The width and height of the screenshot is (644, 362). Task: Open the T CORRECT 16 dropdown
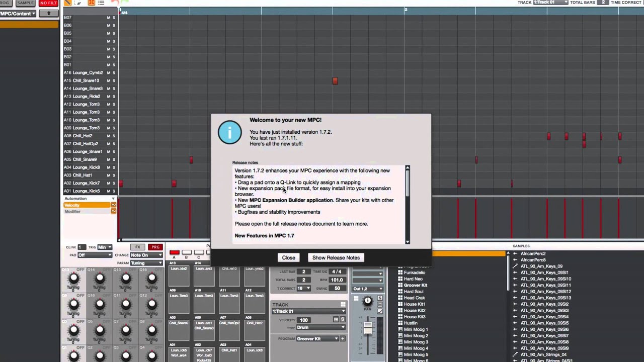click(303, 289)
